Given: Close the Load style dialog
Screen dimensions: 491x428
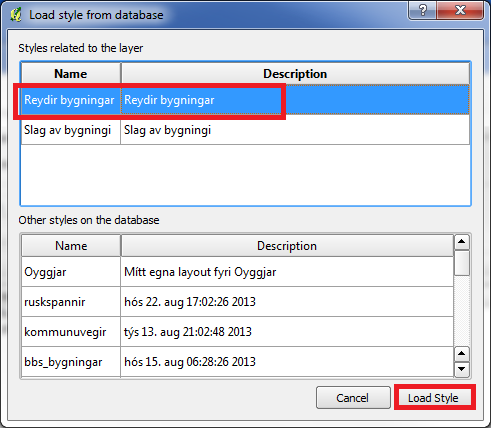Looking at the screenshot, I should tap(460, 10).
